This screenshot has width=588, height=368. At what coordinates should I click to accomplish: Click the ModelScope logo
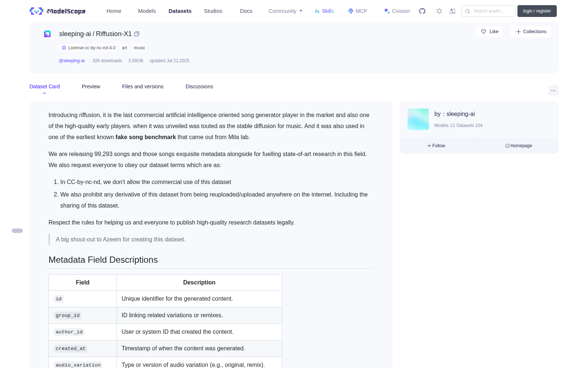coord(58,11)
